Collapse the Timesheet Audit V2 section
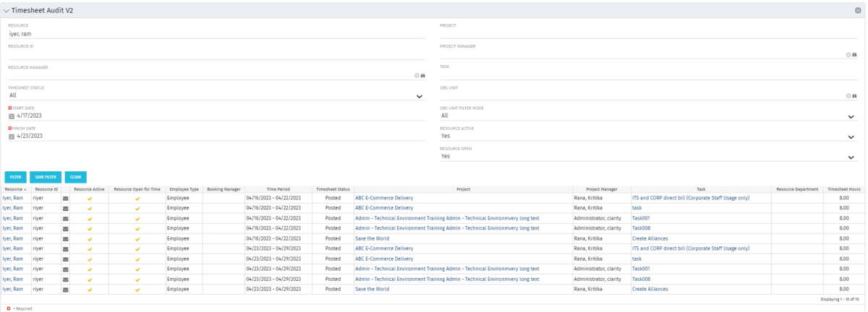Image resolution: width=868 pixels, height=312 pixels. pos(7,12)
